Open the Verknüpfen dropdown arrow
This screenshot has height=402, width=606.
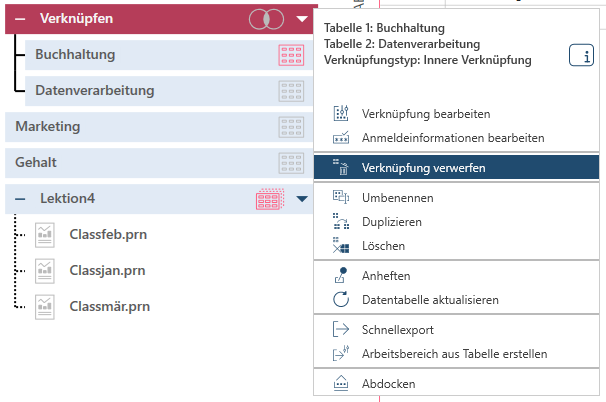point(303,19)
